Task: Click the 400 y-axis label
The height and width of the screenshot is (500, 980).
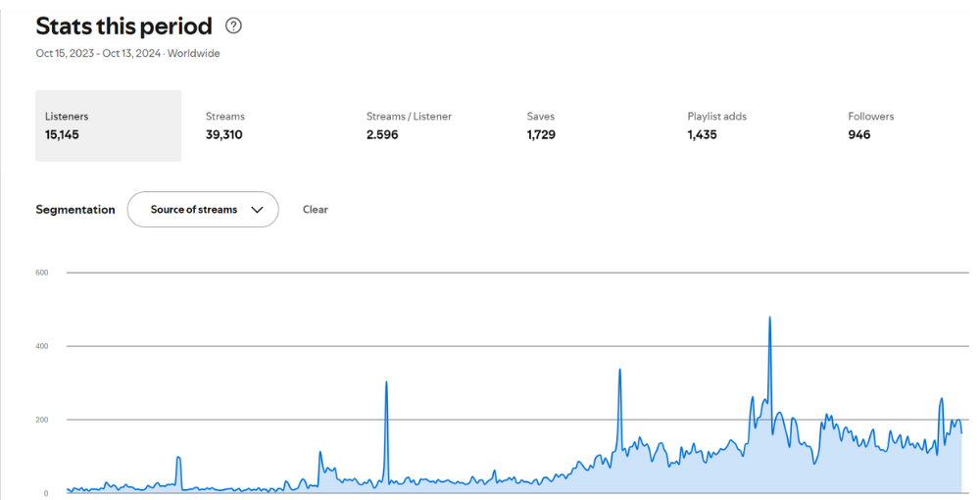Action: click(x=42, y=346)
